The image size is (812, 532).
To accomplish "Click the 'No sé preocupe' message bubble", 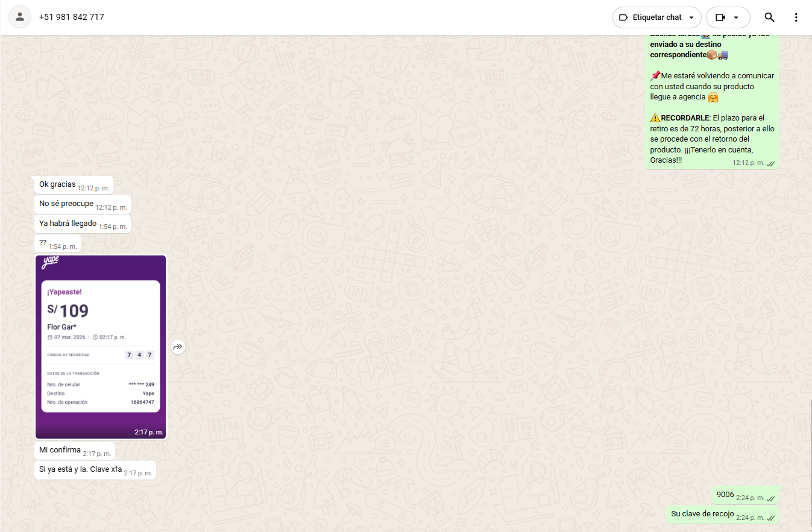I will [67, 204].
